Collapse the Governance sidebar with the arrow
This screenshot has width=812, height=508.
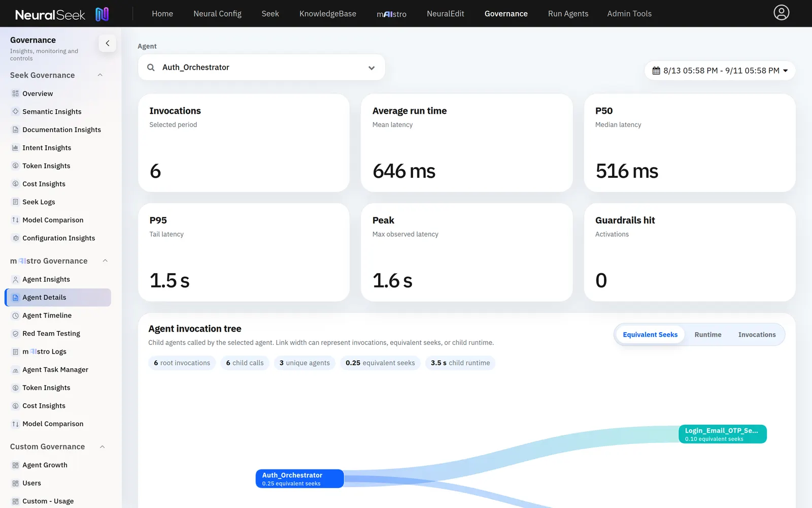108,43
